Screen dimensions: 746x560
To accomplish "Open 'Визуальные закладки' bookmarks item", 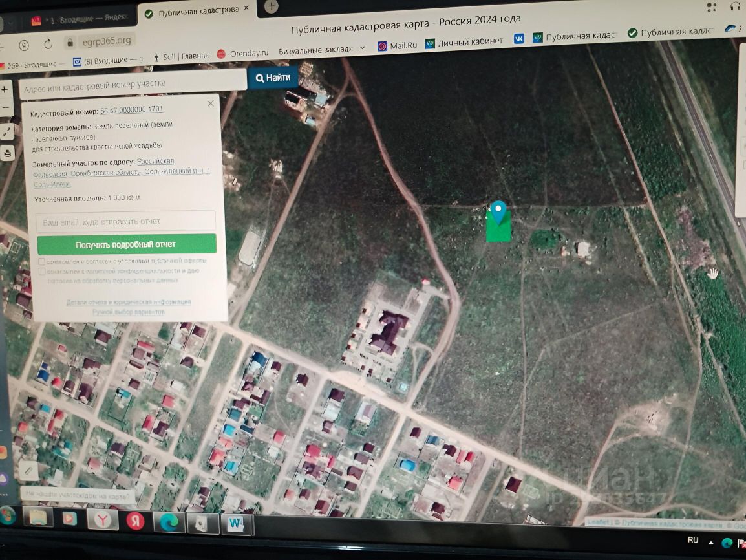I will tap(315, 50).
